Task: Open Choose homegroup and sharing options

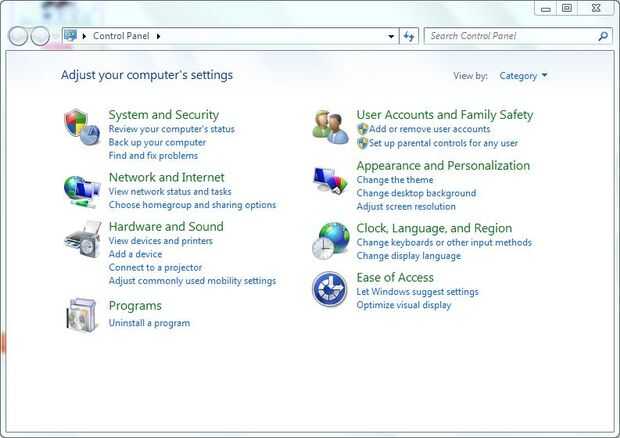Action: click(x=192, y=205)
